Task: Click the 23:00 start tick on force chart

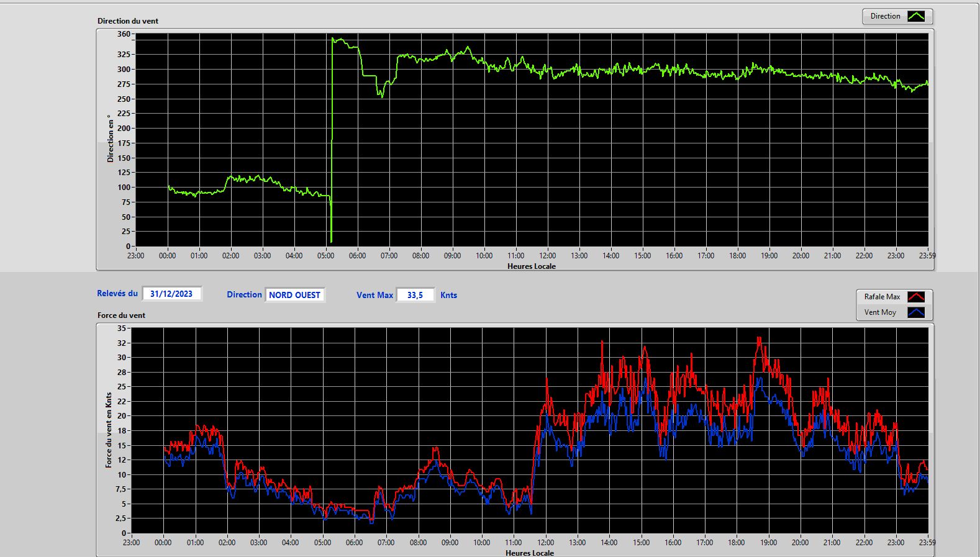Action: coord(131,543)
